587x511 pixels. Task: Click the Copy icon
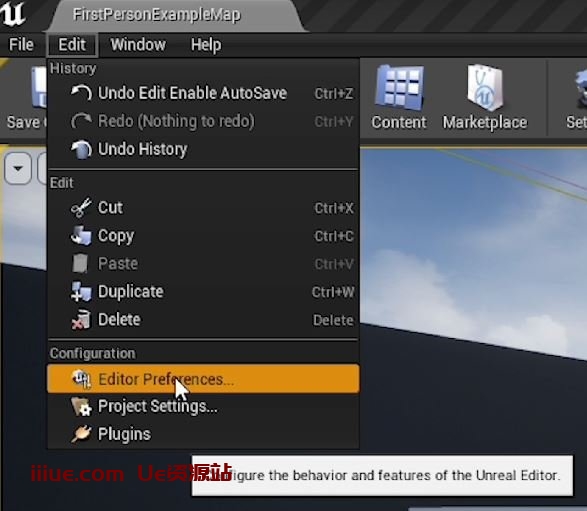[81, 236]
